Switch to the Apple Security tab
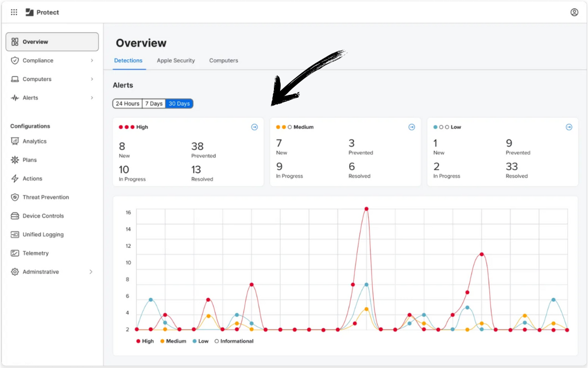This screenshot has width=588, height=368. (176, 60)
